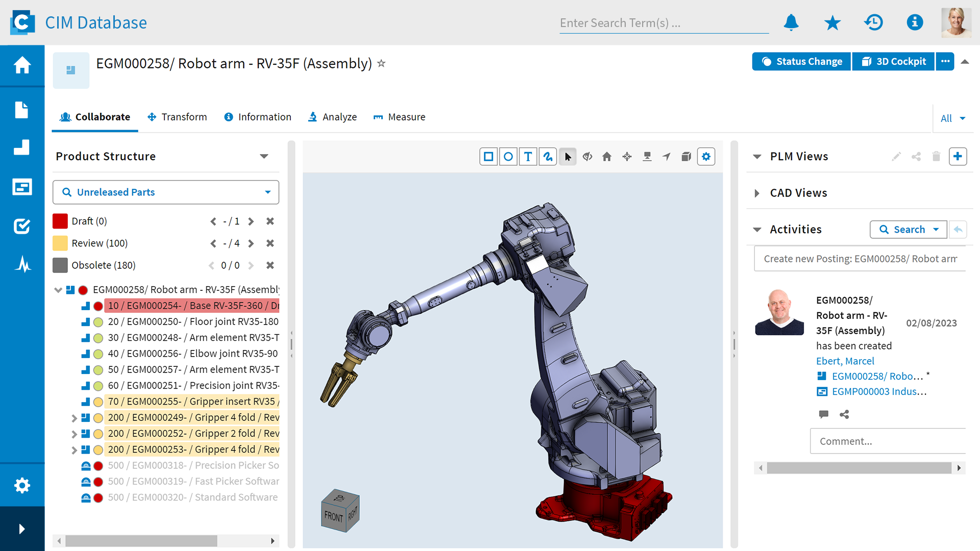Toggle favorite star next to assembly title
This screenshot has width=980, height=551.
[x=381, y=64]
